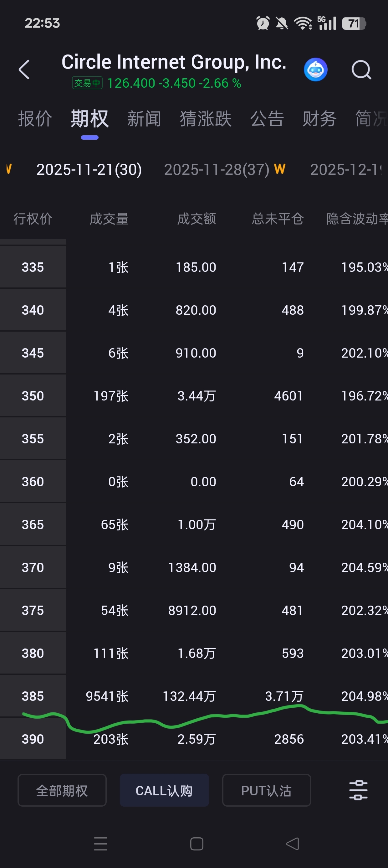
Task: Sort by the 成交量 column header
Action: point(109,219)
